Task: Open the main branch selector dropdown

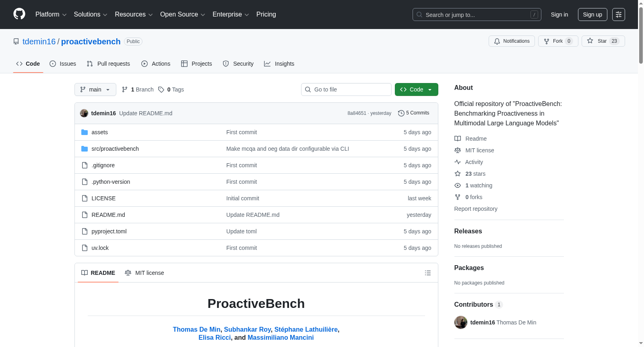Action: pyautogui.click(x=95, y=89)
